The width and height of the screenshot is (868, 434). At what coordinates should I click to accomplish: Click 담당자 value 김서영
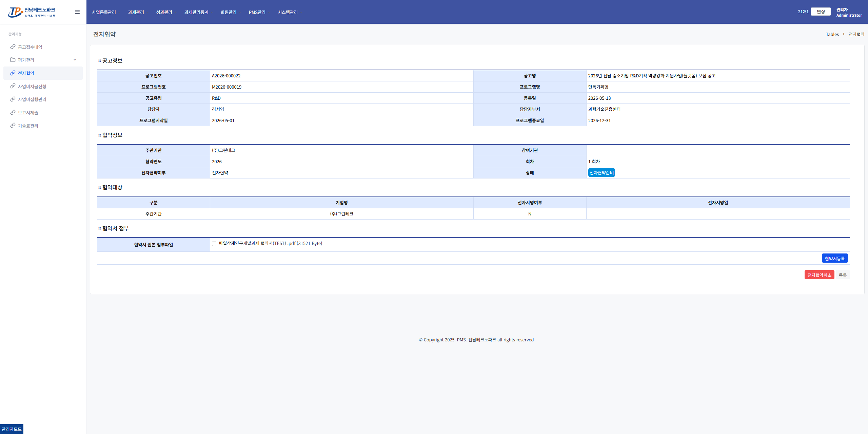click(x=218, y=109)
